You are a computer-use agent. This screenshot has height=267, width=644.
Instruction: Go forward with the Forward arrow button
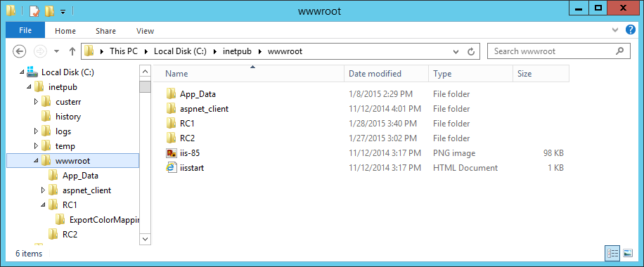pos(40,51)
